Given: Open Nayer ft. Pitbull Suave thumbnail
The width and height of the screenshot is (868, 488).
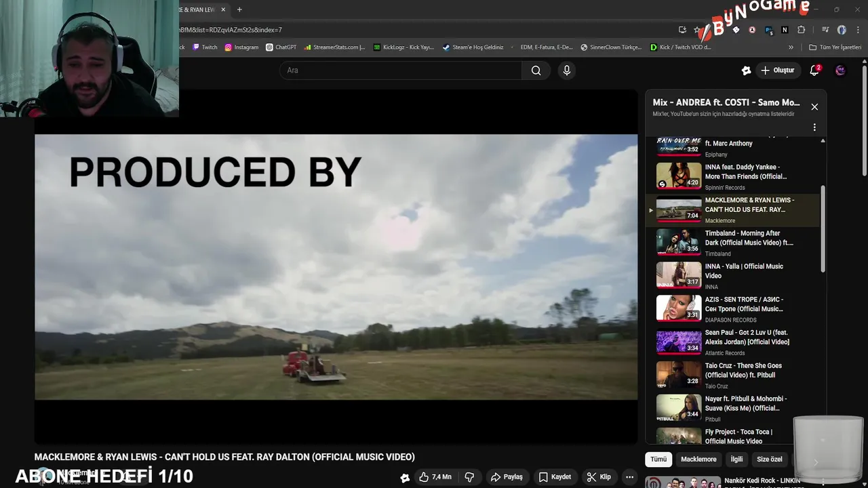Looking at the screenshot, I should click(x=679, y=408).
